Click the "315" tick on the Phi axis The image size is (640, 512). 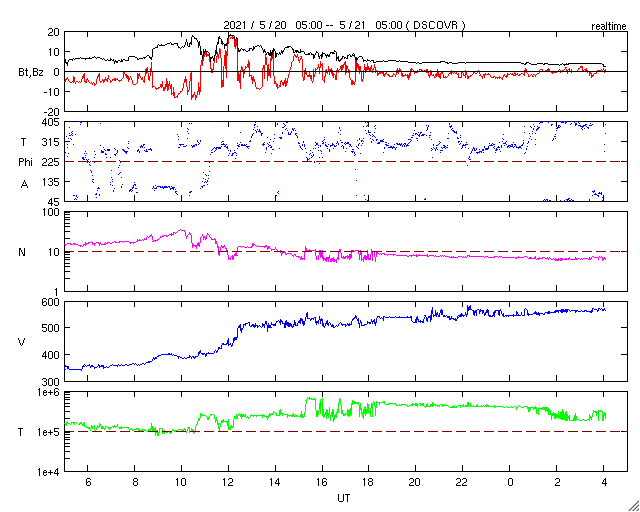(x=51, y=142)
